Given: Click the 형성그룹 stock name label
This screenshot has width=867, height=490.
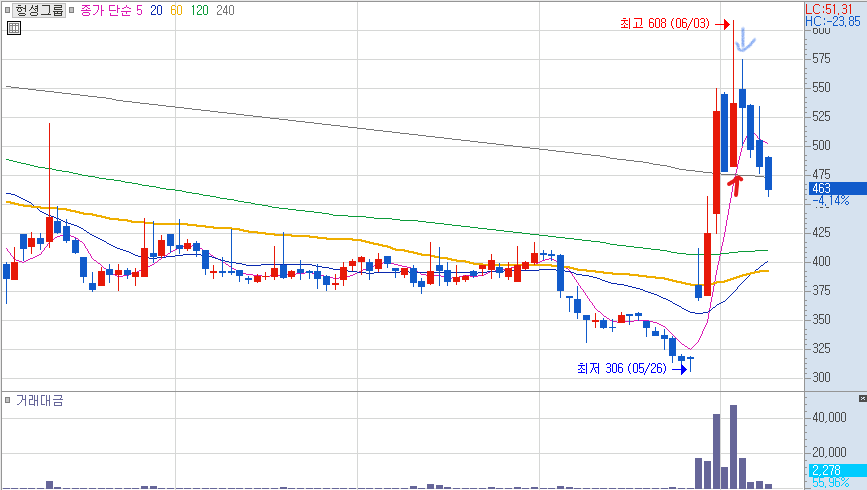Looking at the screenshot, I should click(39, 10).
